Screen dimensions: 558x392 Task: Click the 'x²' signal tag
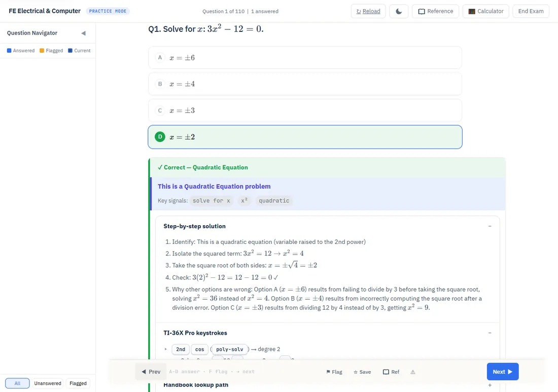pyautogui.click(x=244, y=201)
